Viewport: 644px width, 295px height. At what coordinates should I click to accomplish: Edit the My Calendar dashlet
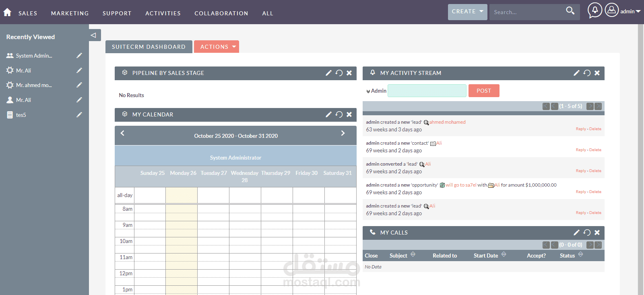coord(328,114)
